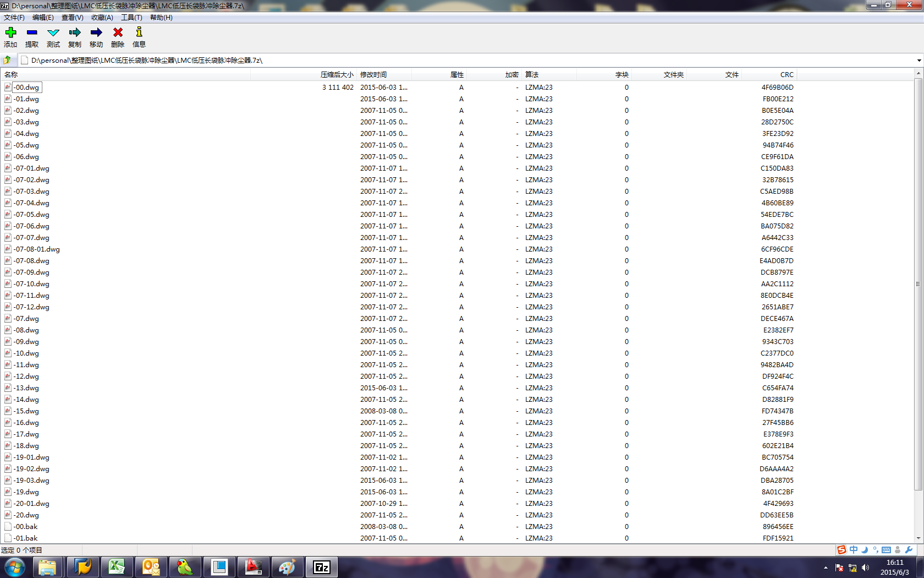Select the file -07-12.dwg
Screen dimensions: 924x578
(32, 307)
